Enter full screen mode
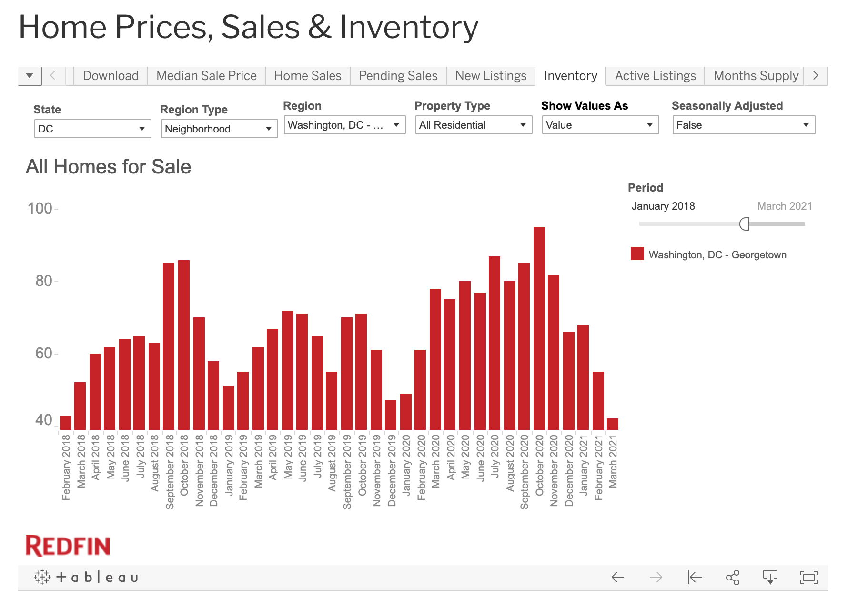The height and width of the screenshot is (610, 868). coord(808,578)
